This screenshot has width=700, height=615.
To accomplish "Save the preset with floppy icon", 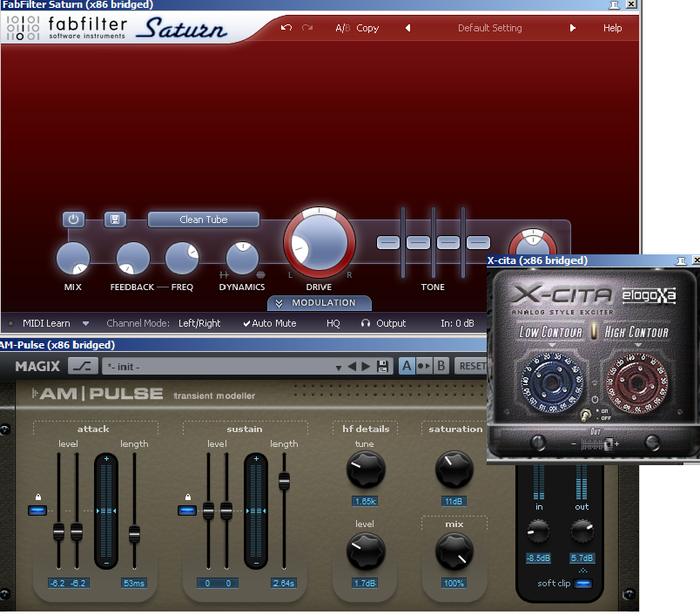I will (x=382, y=367).
